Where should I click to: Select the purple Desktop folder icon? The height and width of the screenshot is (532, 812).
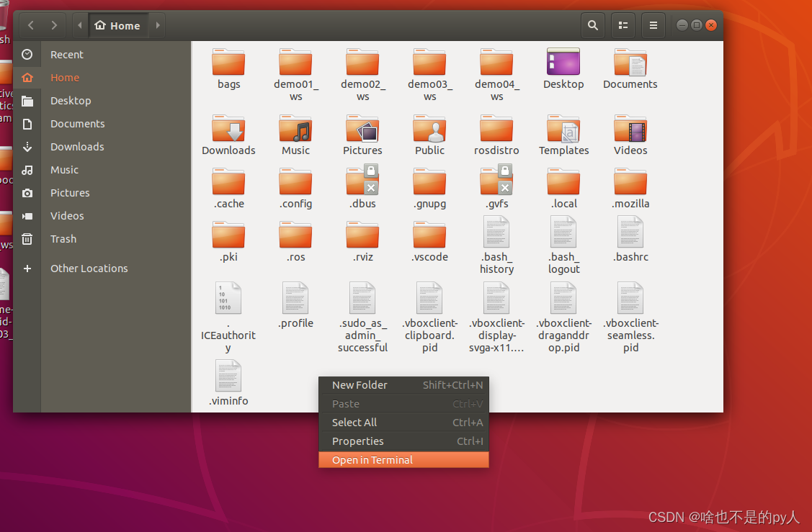pos(563,62)
